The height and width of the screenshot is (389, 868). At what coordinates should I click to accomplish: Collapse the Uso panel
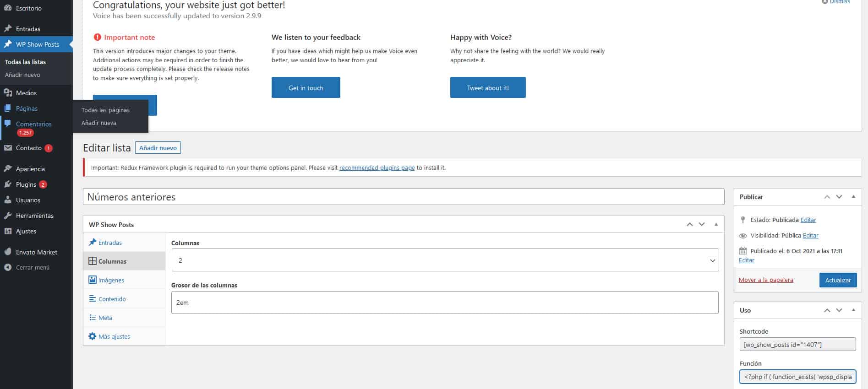point(853,310)
